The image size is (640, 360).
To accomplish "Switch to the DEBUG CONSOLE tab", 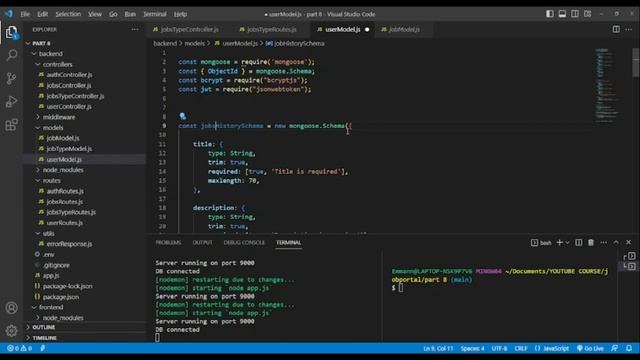I will click(244, 242).
